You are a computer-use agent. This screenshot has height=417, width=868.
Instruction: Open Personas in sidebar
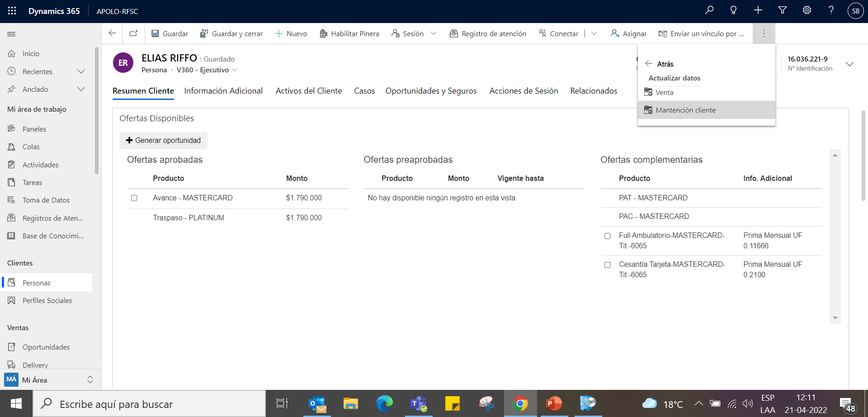click(47, 283)
